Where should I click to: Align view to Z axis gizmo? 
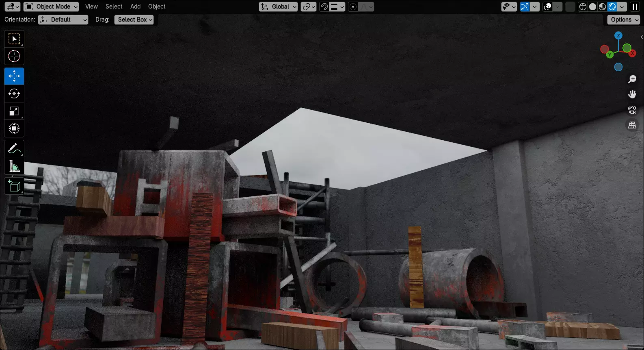tap(618, 36)
